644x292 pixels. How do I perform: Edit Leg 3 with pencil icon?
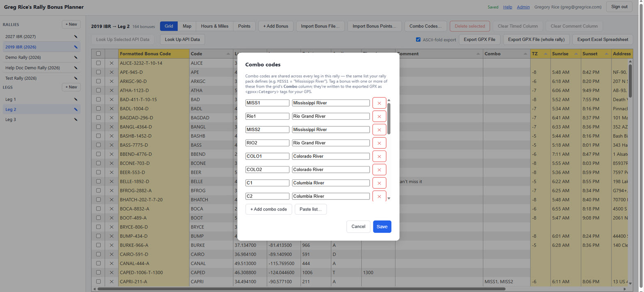click(76, 120)
